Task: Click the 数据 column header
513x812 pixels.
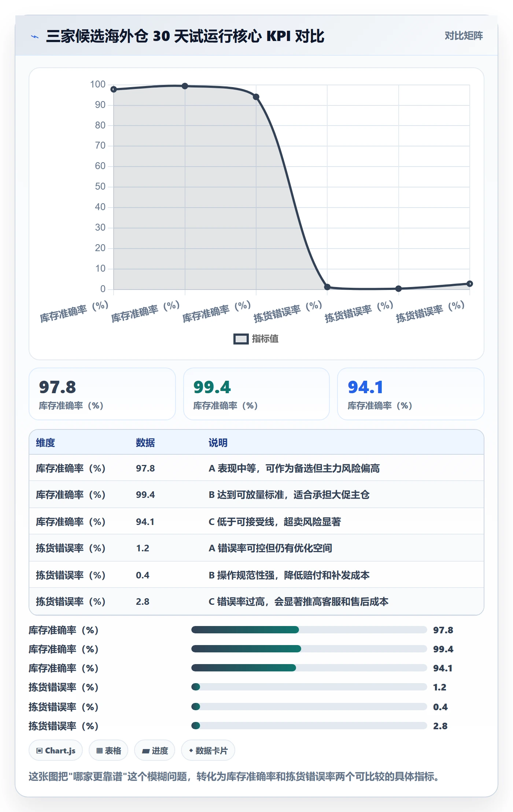Action: coord(145,443)
